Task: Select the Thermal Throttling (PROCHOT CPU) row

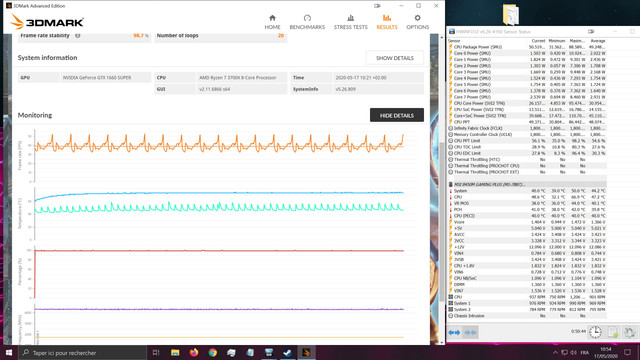Action: point(527,166)
